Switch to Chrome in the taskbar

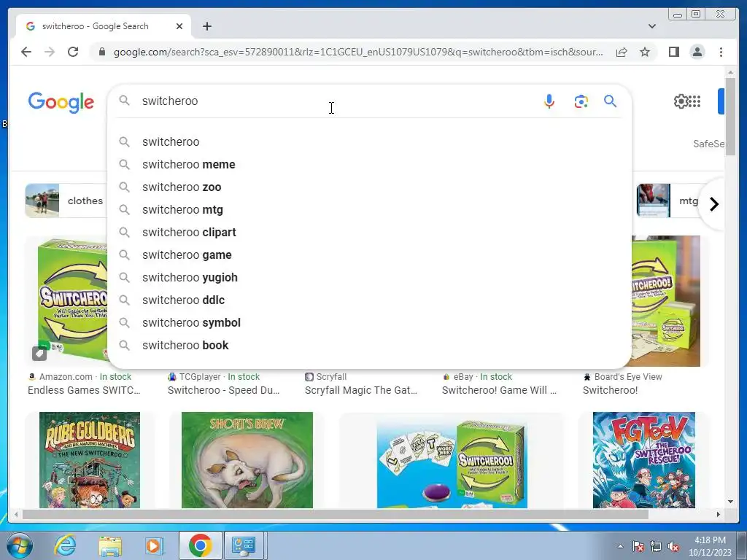(x=200, y=545)
